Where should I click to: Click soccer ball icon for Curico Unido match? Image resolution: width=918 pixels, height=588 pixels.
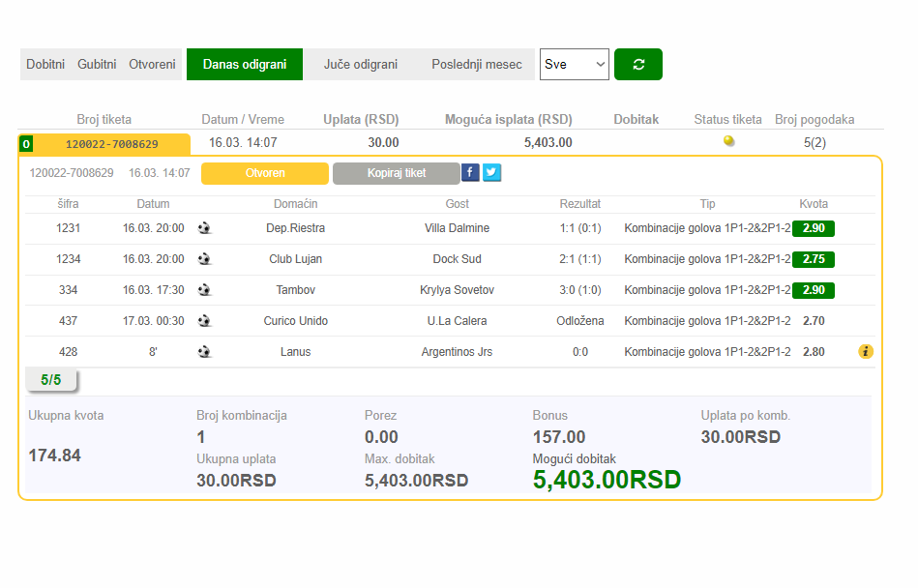[204, 321]
